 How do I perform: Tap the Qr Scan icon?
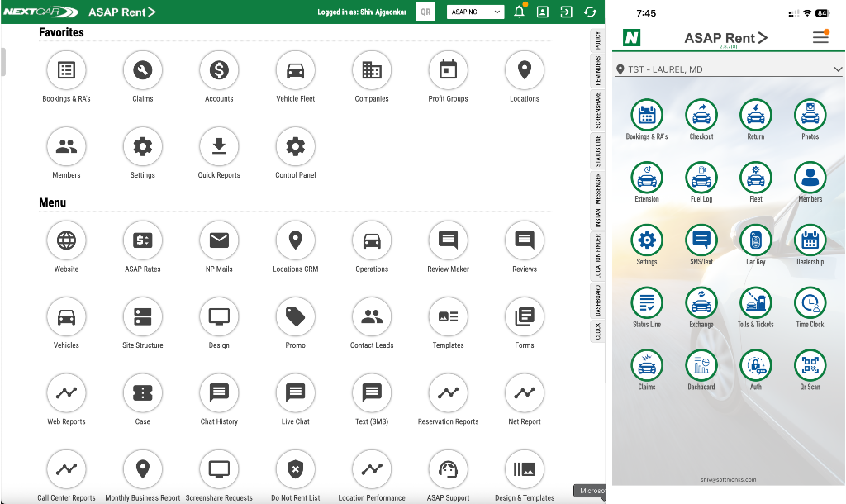[x=810, y=366]
